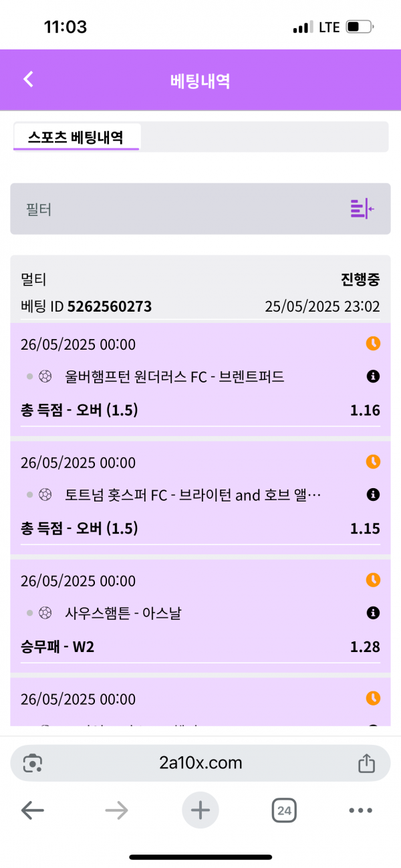The width and height of the screenshot is (401, 868).
Task: Click pending clock icon on Southampton bet
Action: click(x=373, y=580)
